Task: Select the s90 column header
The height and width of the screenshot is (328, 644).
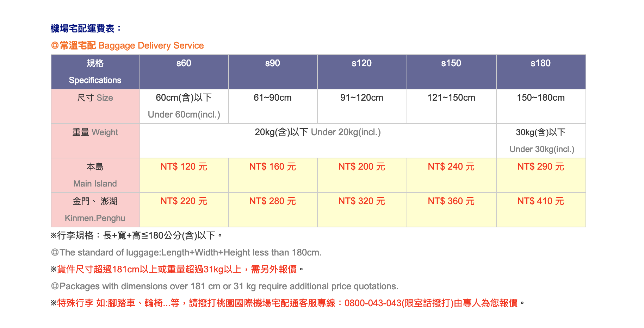Action: click(x=273, y=72)
